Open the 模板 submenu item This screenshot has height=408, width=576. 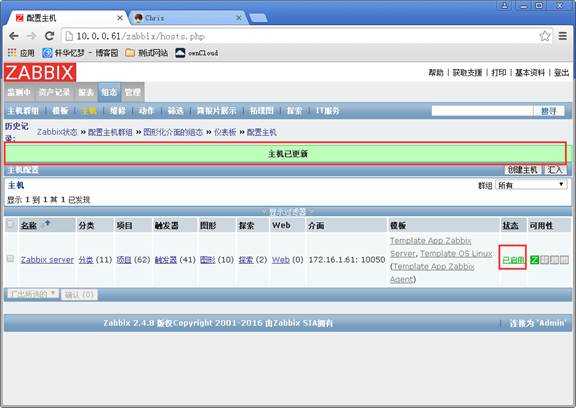point(60,111)
